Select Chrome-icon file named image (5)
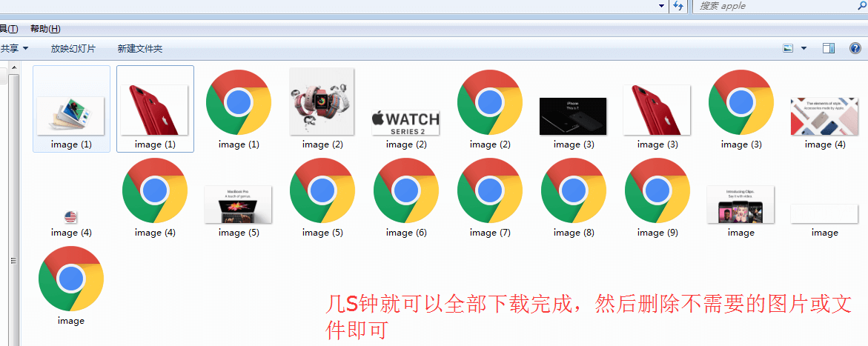This screenshot has height=346, width=868. [x=322, y=197]
